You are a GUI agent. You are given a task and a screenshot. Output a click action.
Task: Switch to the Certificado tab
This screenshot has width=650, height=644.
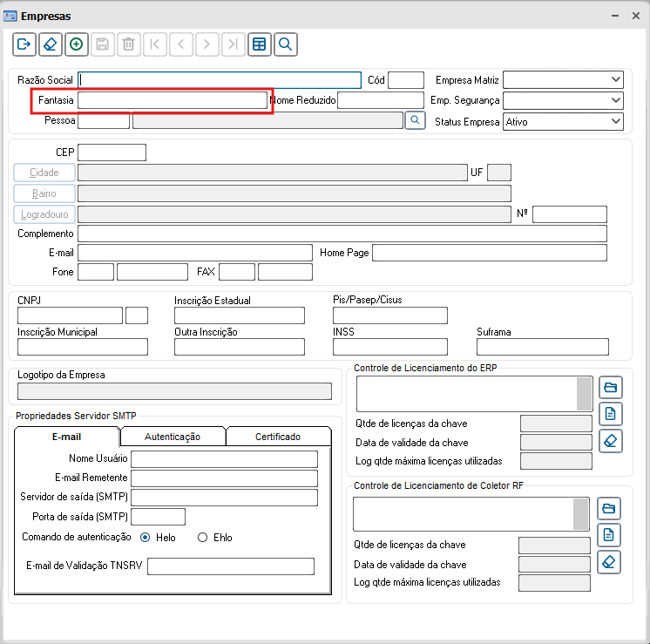tap(278, 437)
